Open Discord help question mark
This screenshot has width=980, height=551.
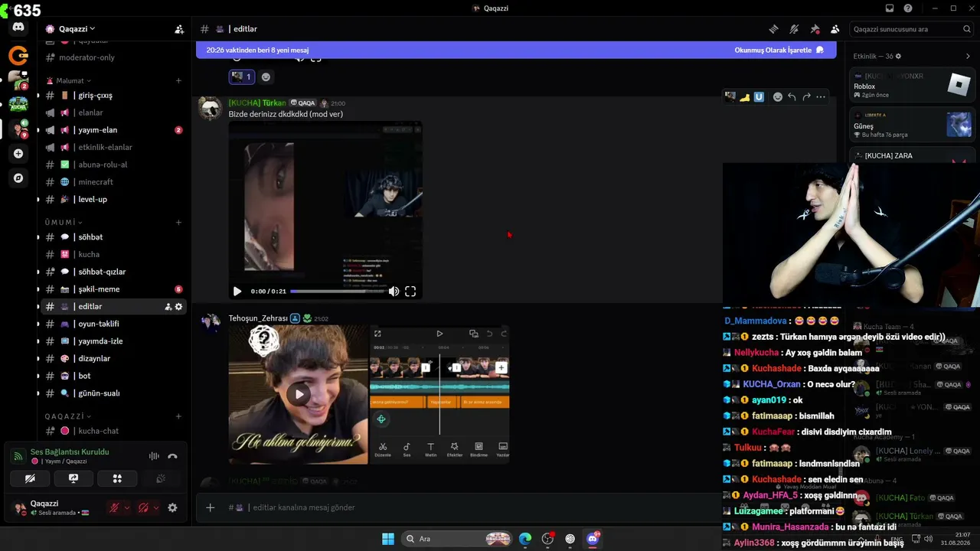(x=908, y=8)
